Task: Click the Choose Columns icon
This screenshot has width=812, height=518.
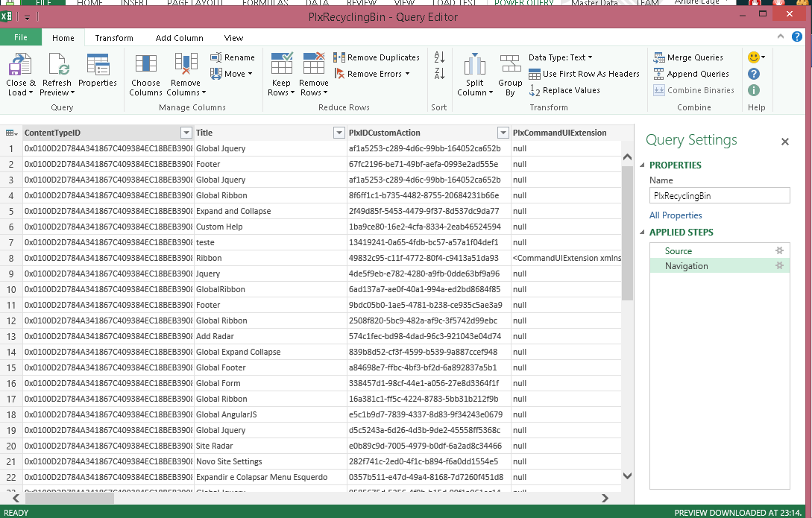Action: [145, 64]
